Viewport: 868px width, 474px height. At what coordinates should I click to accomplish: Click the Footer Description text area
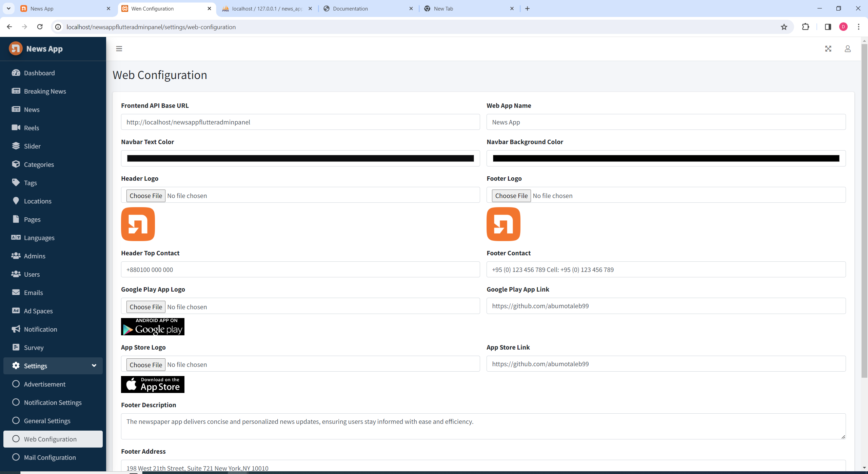(x=483, y=426)
